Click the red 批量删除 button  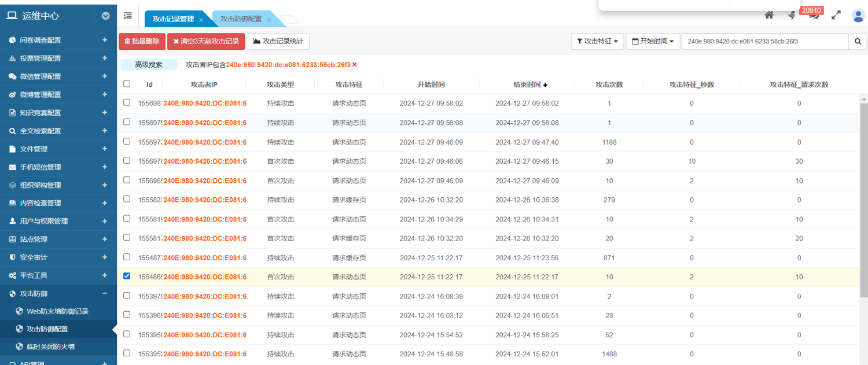click(142, 42)
